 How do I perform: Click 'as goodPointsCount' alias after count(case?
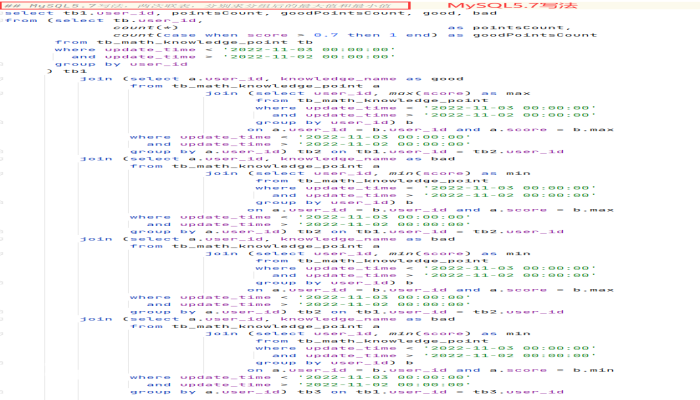[x=522, y=35]
